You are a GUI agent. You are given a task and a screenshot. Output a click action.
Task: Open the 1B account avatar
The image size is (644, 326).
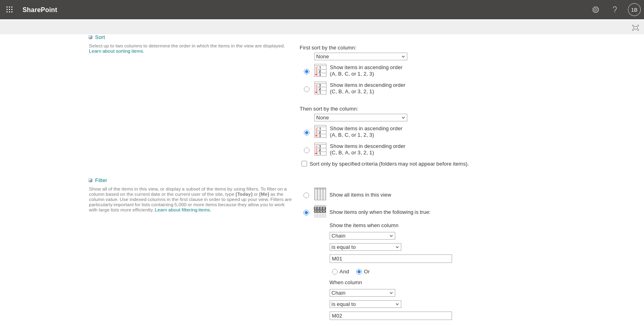634,10
